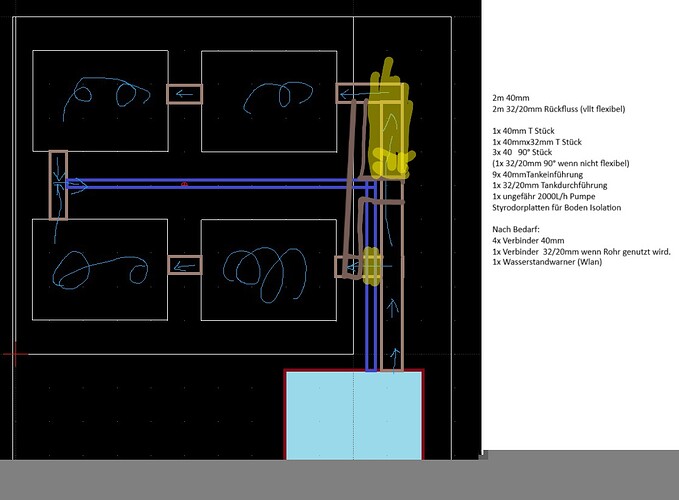Click the "Nach Bedarf:" heading text
Screen dimensions: 679x500
pos(518,230)
